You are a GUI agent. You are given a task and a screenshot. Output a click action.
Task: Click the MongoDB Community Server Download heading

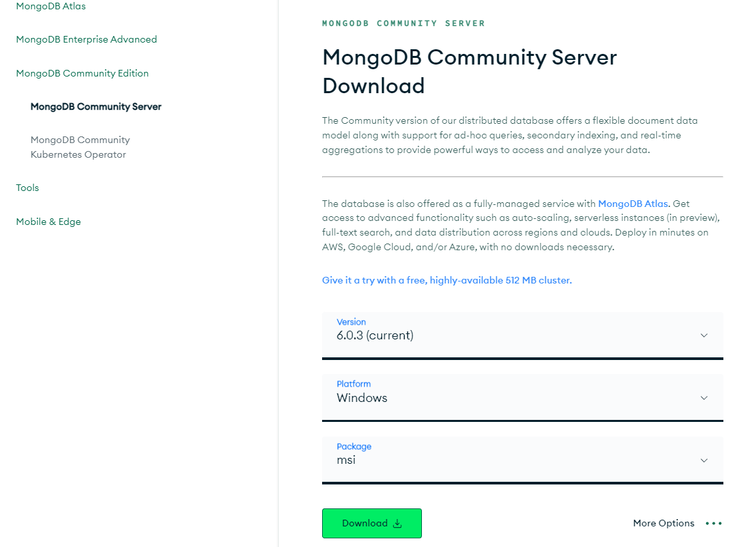469,71
